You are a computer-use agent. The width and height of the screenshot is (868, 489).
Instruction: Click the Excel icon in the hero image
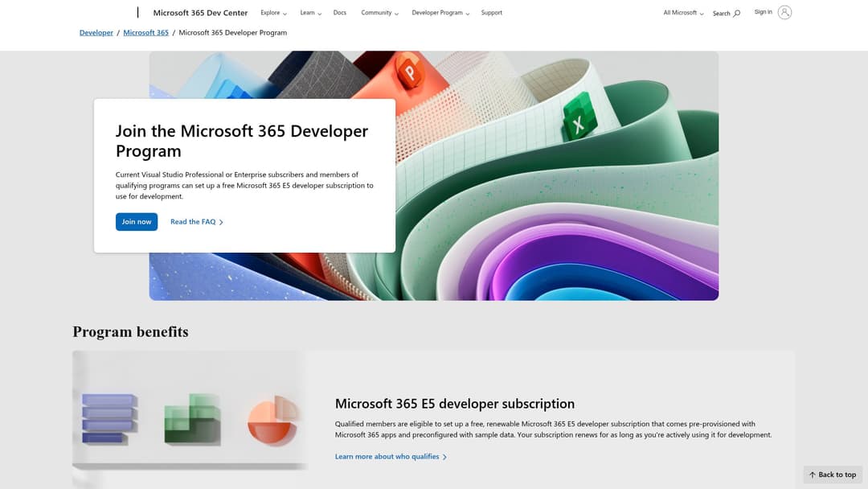tap(579, 118)
